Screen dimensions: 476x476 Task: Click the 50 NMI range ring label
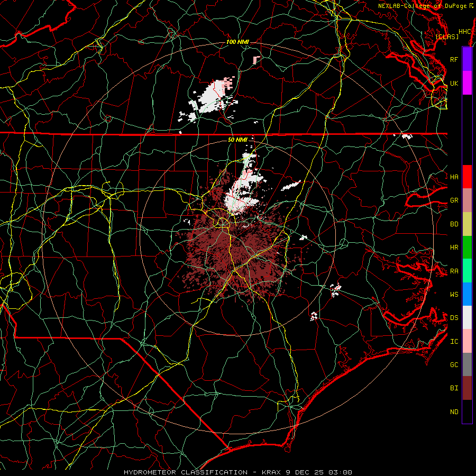(237, 140)
